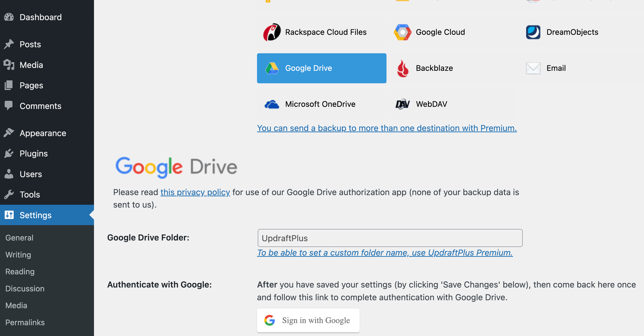Viewport: 644px width, 336px height.
Task: Open Appearance via the brush icon
Action: click(x=9, y=132)
